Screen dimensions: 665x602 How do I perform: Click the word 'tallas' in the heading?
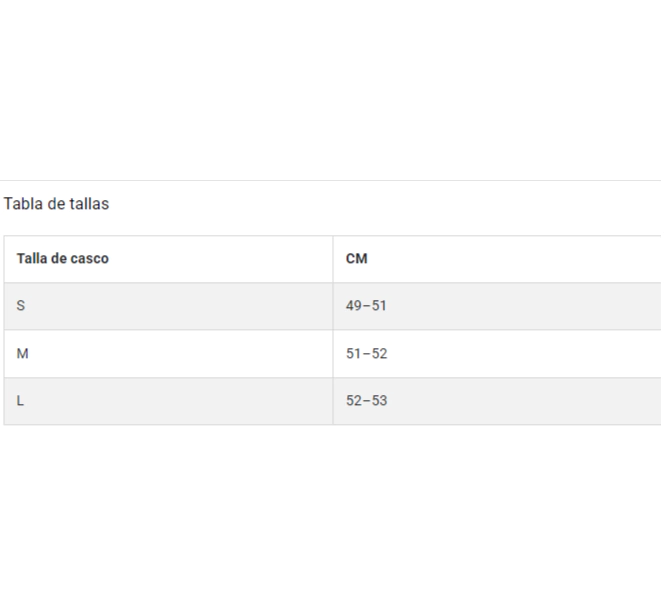tap(89, 204)
